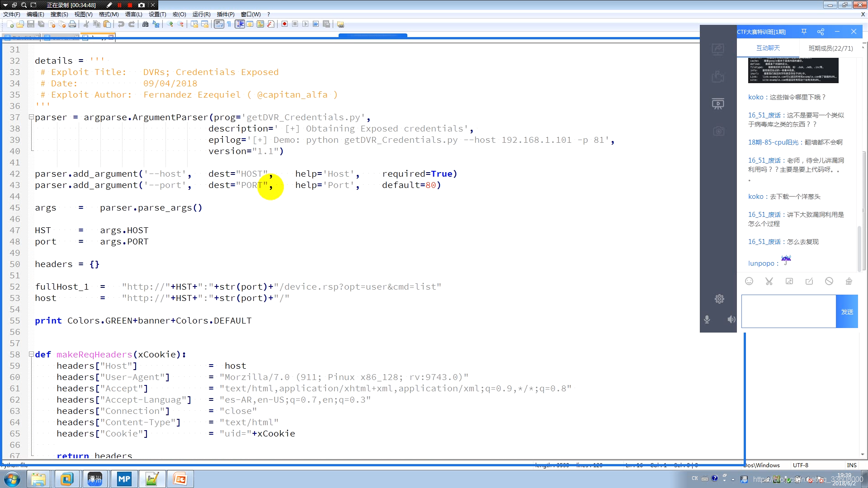Toggle show all characters pilcrow button
This screenshot has width=868, height=488.
click(229, 24)
